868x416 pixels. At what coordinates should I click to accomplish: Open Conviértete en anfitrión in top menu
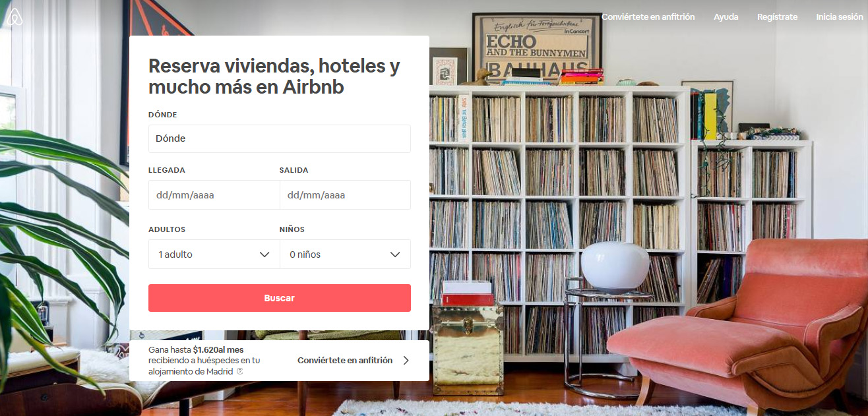[x=648, y=17]
